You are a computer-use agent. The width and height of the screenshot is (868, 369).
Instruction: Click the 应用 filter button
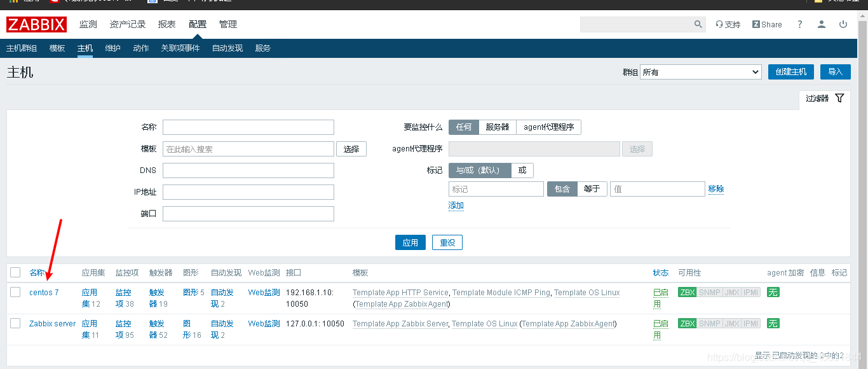coord(410,242)
